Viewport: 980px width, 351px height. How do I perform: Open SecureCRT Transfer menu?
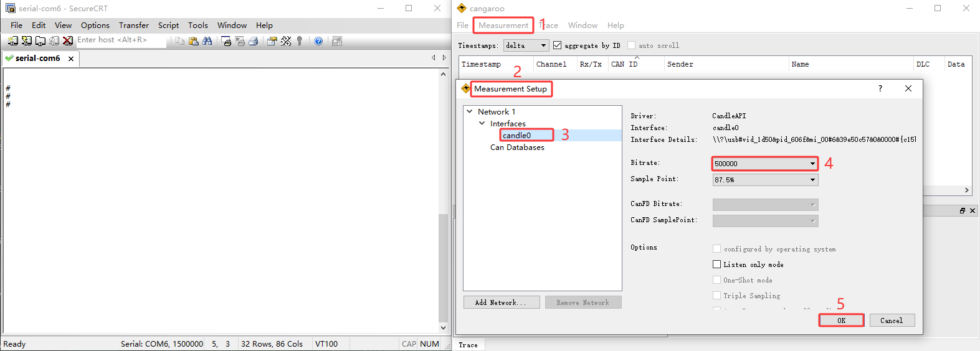(x=134, y=26)
